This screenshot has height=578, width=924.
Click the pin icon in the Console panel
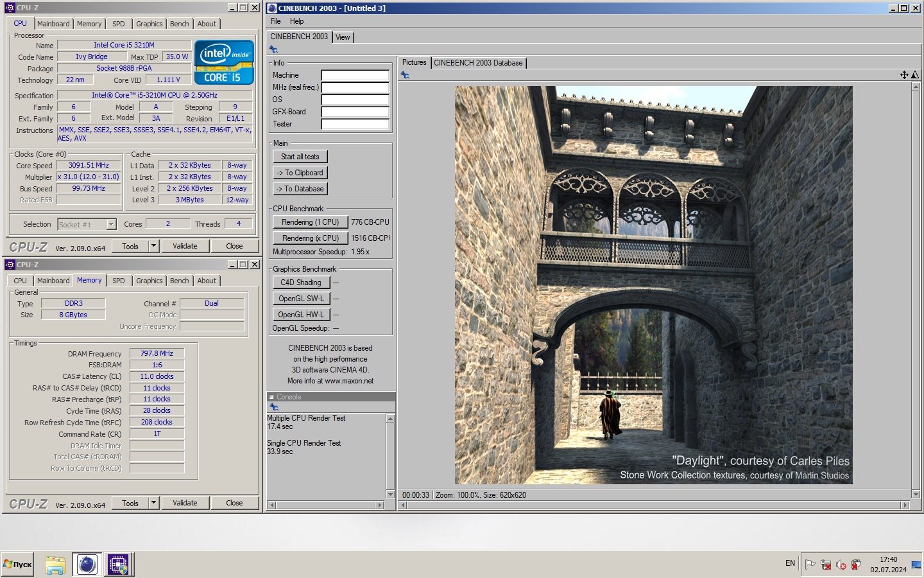coord(274,407)
